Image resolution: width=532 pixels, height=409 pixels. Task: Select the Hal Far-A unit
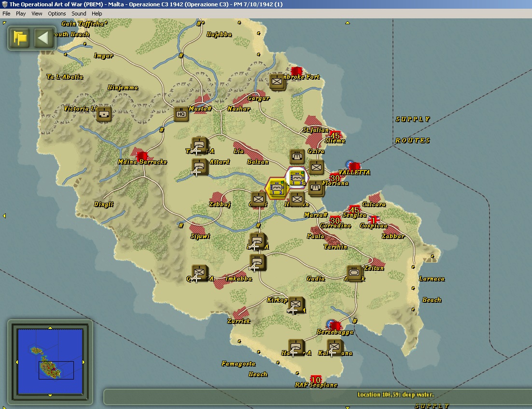[x=296, y=348]
